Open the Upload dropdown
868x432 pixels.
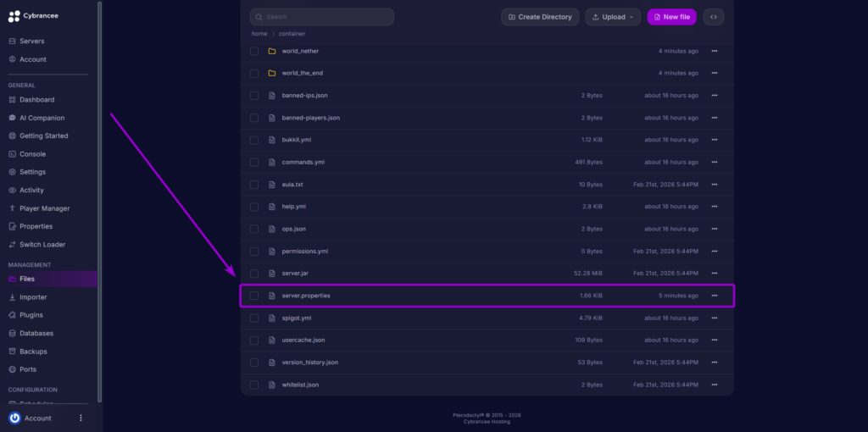[x=613, y=17]
